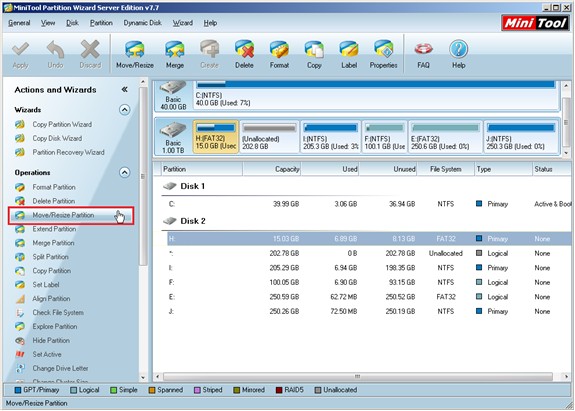Click the Format toolbar icon
This screenshot has width=575, height=411.
point(279,54)
